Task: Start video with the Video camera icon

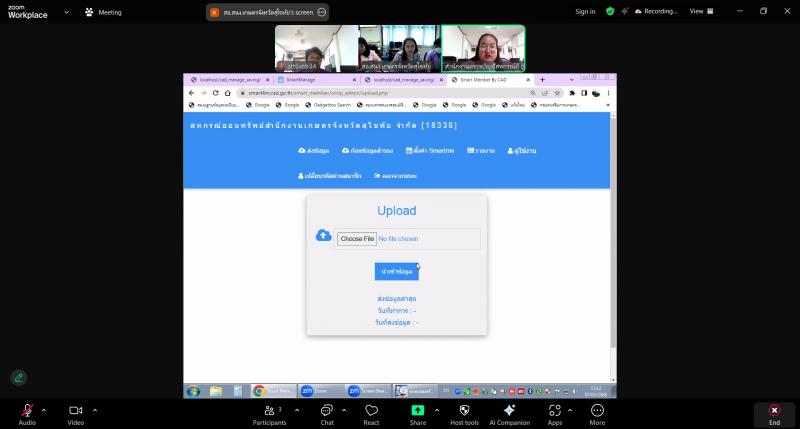Action: 76,411
